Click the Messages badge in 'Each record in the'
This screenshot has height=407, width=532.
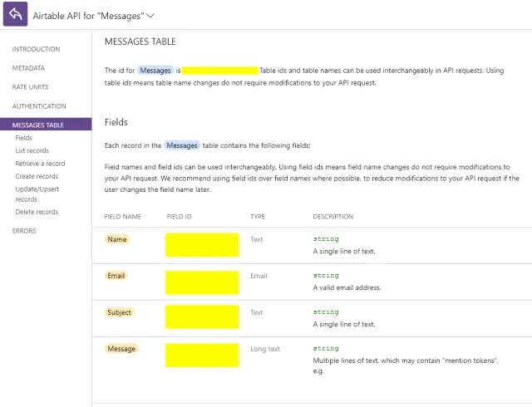tap(182, 145)
